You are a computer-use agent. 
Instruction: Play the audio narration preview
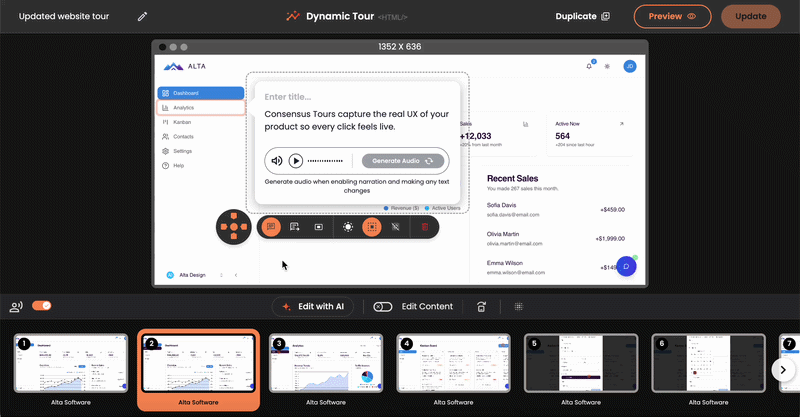pyautogui.click(x=296, y=160)
